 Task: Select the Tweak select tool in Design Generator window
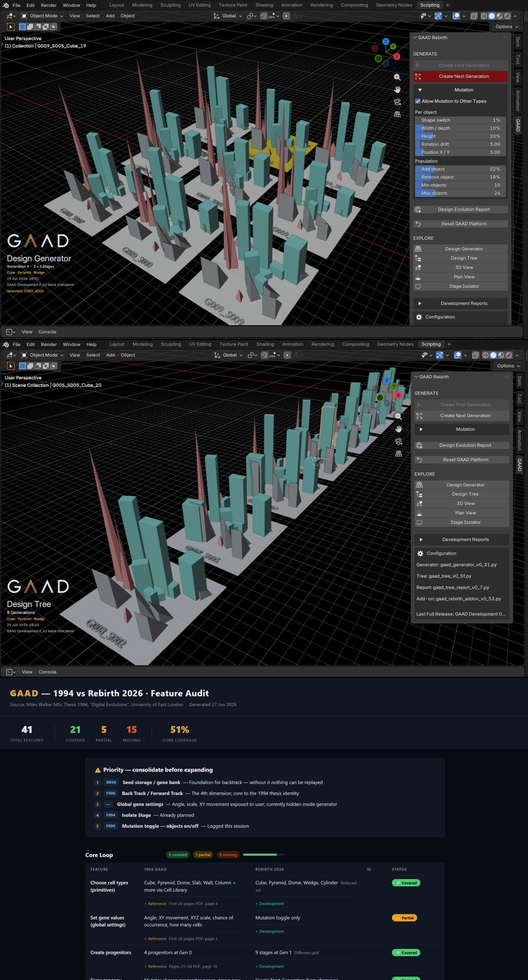click(x=11, y=27)
